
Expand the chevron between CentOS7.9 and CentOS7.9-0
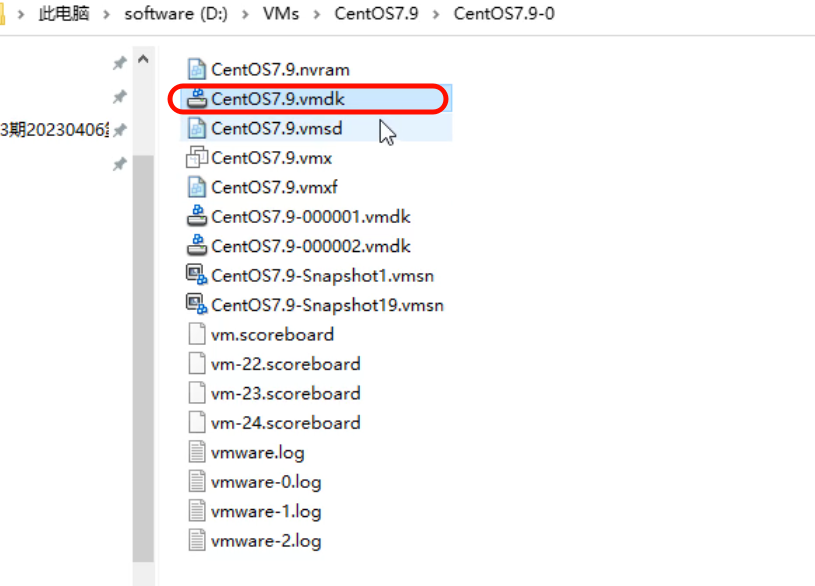(x=438, y=15)
